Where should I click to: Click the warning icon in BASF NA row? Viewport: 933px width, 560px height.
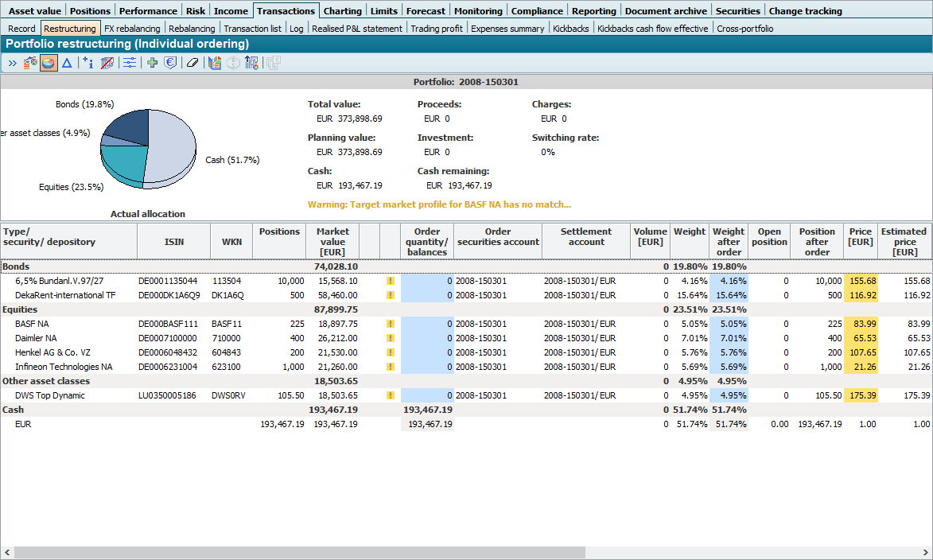[x=391, y=324]
